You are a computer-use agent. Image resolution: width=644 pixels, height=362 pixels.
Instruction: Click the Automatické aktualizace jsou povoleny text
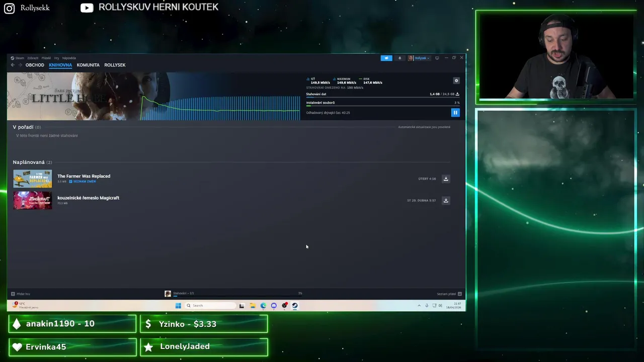coord(424,127)
